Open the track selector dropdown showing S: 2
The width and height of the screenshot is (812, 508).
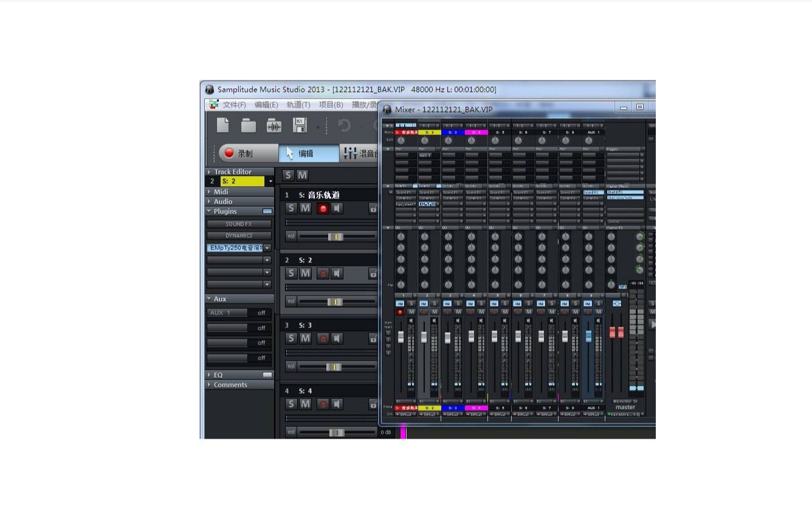click(x=270, y=181)
